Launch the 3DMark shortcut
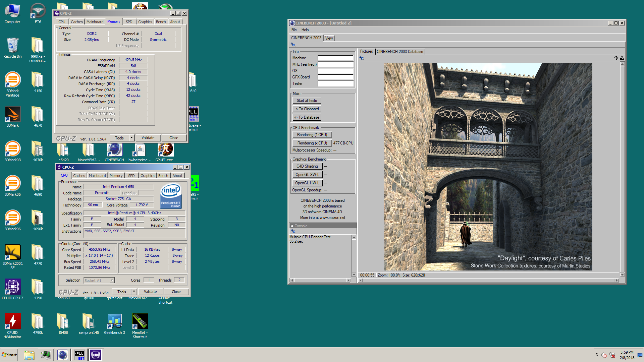Viewport: 644px width, 362px height. click(12, 117)
